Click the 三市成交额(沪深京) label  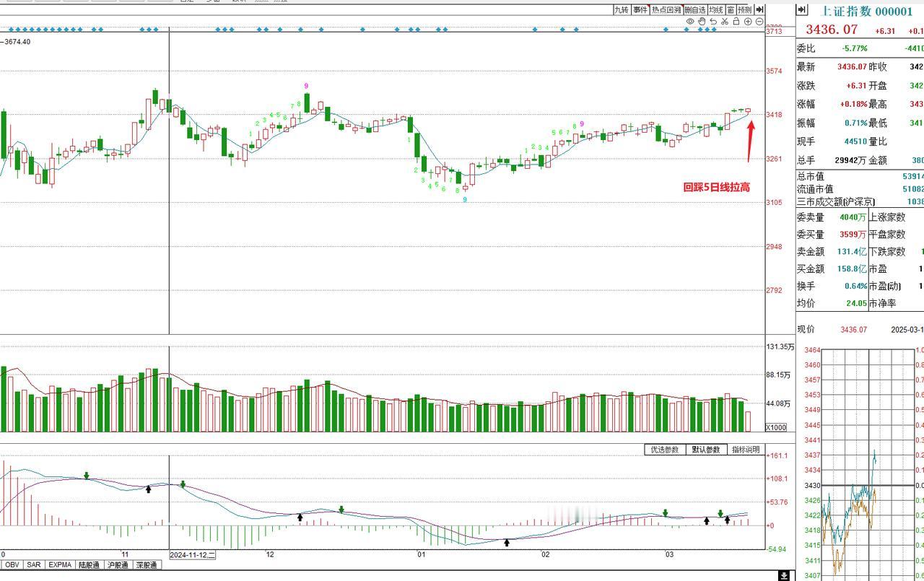point(837,202)
